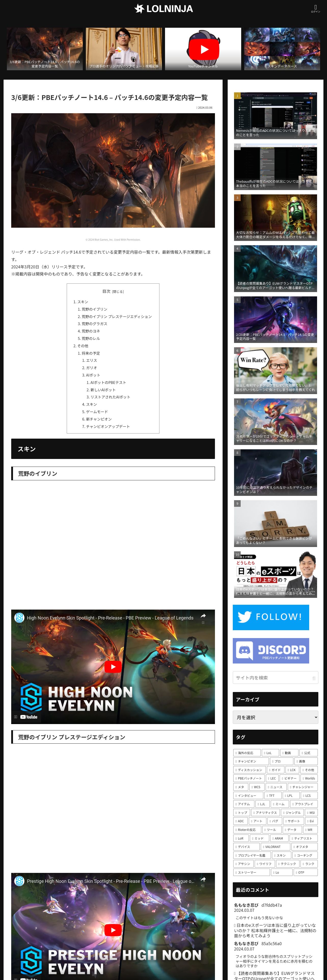The image size is (327, 980).
Task: Click the Twitter FOLLOW! banner
Action: pyautogui.click(x=271, y=617)
